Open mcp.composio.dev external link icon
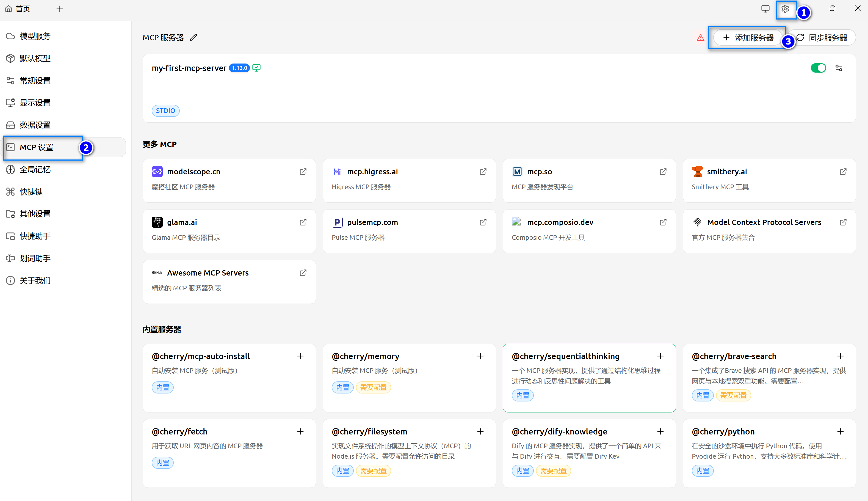Viewport: 868px width, 501px height. (663, 222)
